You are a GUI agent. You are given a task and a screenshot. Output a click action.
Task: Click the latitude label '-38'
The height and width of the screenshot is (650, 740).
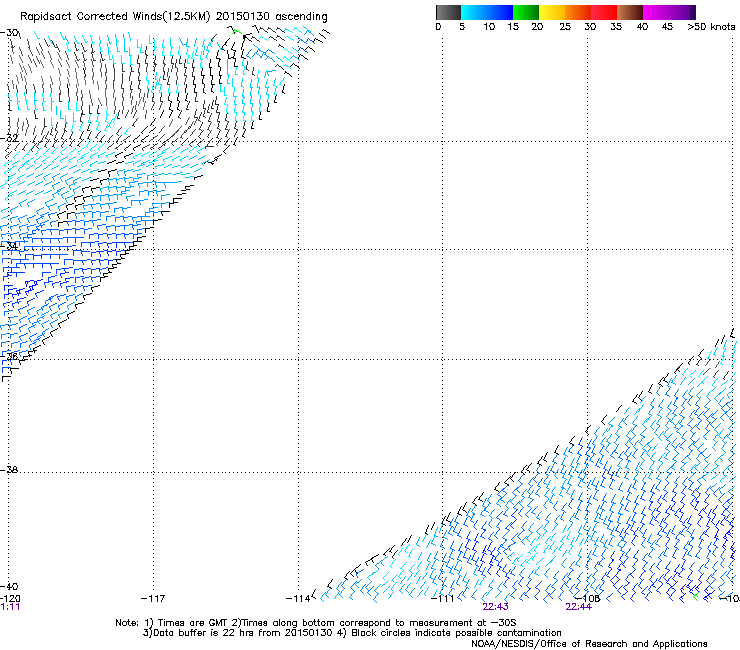pyautogui.click(x=9, y=470)
